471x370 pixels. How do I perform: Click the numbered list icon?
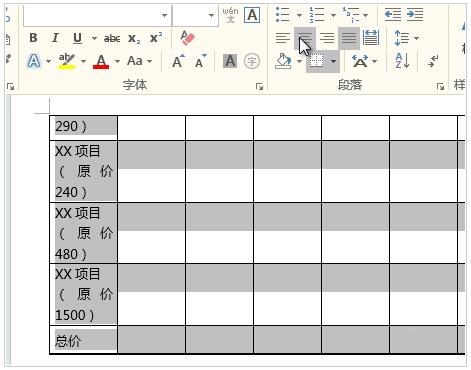point(316,15)
